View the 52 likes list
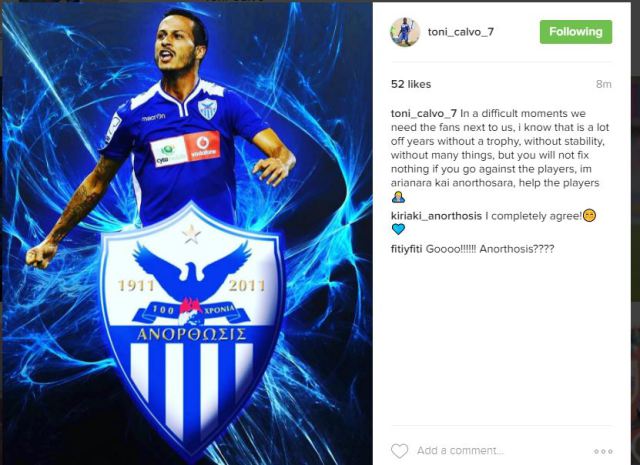Viewport: 640px width, 465px height. [411, 84]
